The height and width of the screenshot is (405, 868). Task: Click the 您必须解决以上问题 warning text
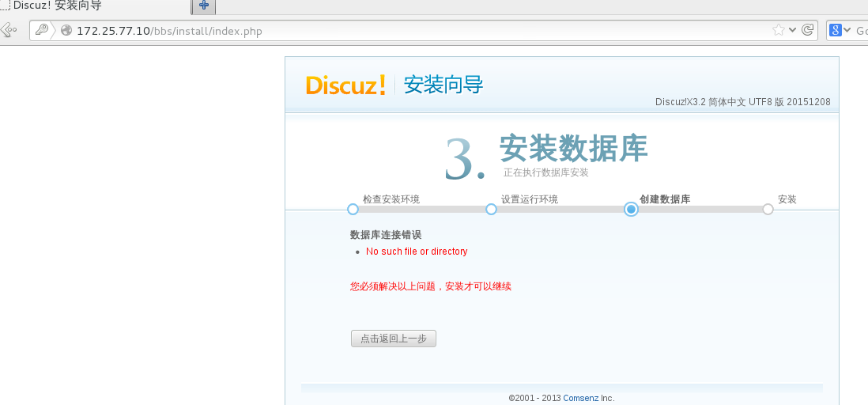(431, 286)
